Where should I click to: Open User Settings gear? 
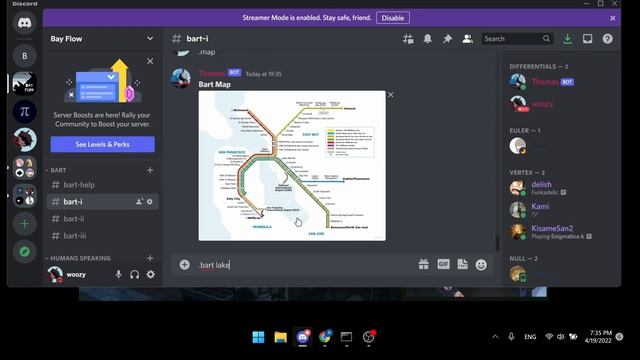pos(151,275)
